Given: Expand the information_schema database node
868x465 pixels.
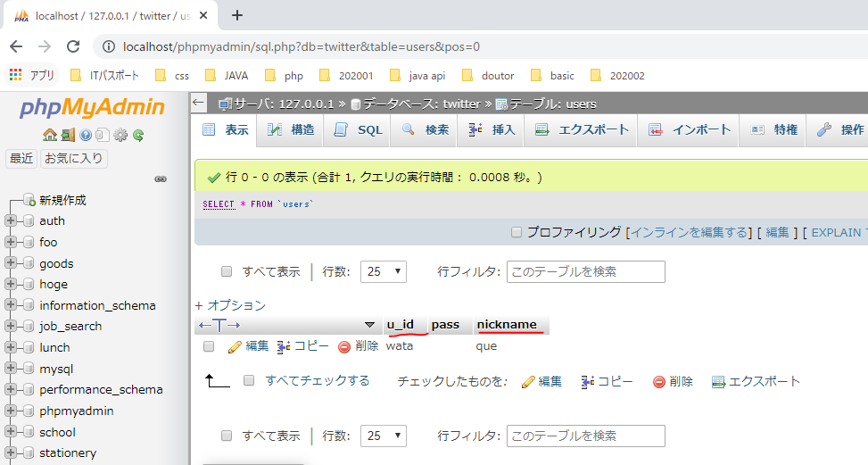Looking at the screenshot, I should (x=10, y=305).
